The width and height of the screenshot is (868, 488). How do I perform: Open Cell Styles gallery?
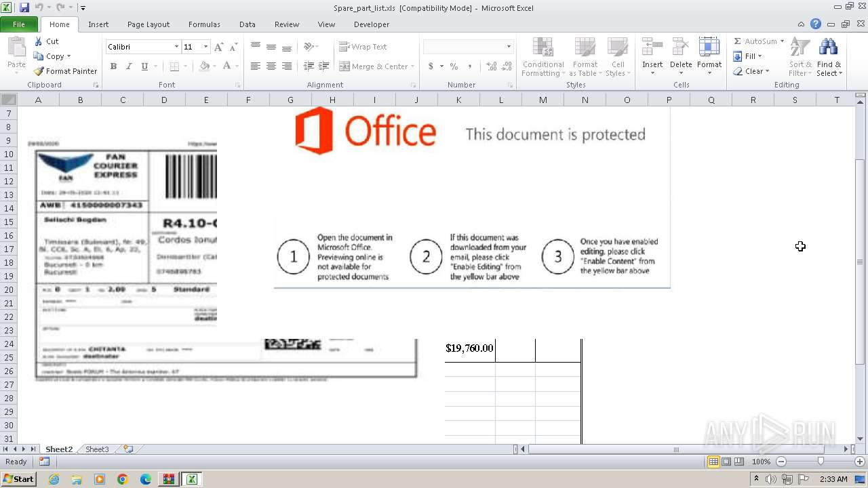tap(617, 57)
